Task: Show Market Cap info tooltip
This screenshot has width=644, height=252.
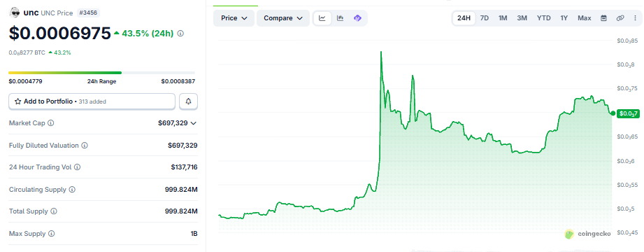Action: pos(51,123)
